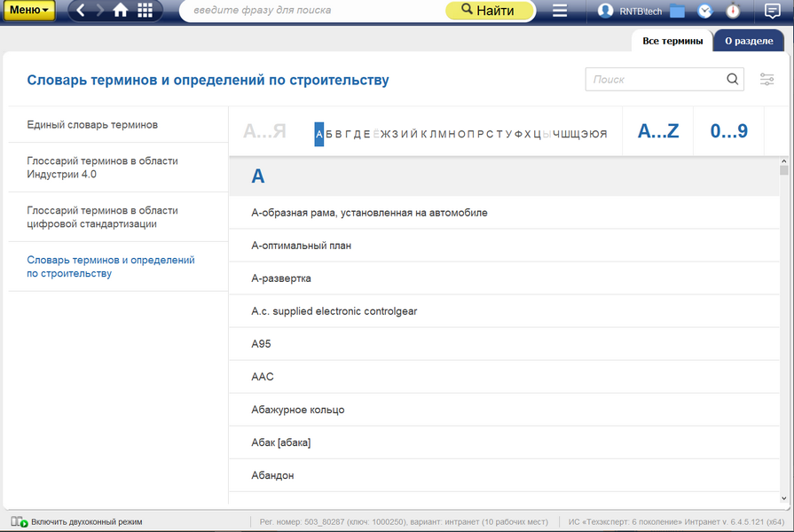Switch alphabet to A...Z Latin letters

pyautogui.click(x=657, y=131)
